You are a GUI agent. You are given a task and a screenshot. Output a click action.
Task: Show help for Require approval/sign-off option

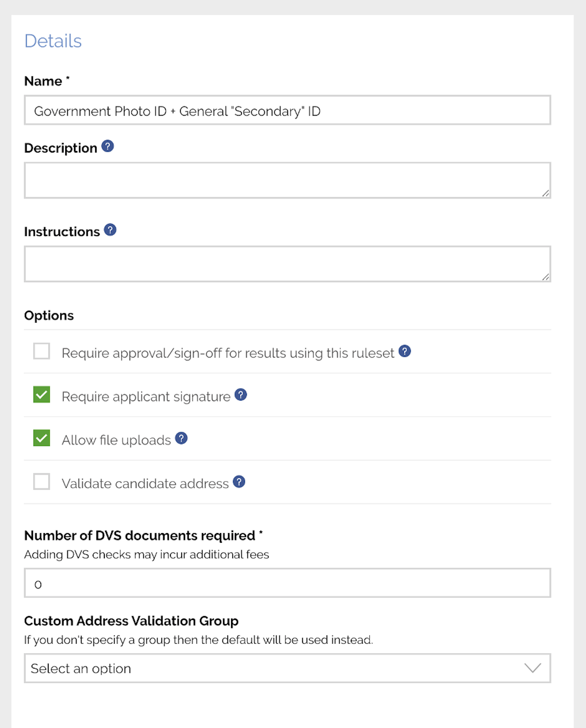[x=405, y=351]
